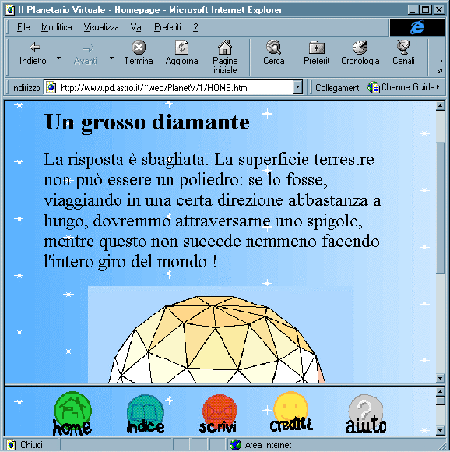The height and width of the screenshot is (452, 450).
Task: Open the Canali satellite icon
Action: tap(403, 47)
